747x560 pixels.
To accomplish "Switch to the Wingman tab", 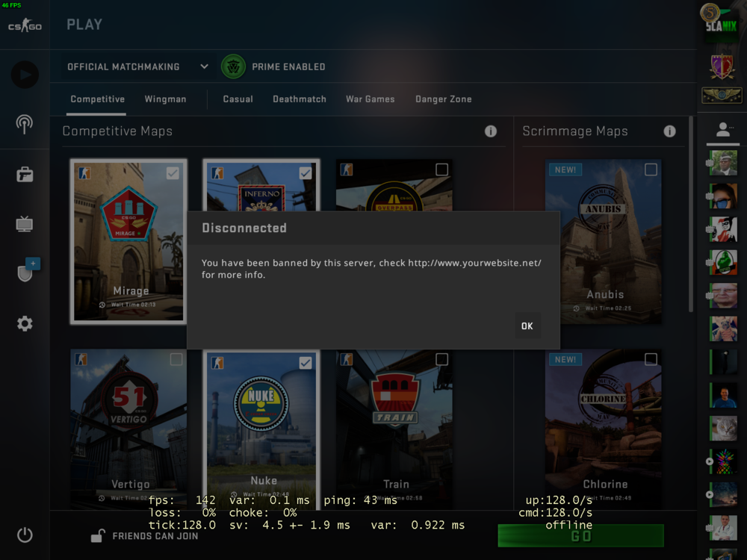I will tap(165, 99).
